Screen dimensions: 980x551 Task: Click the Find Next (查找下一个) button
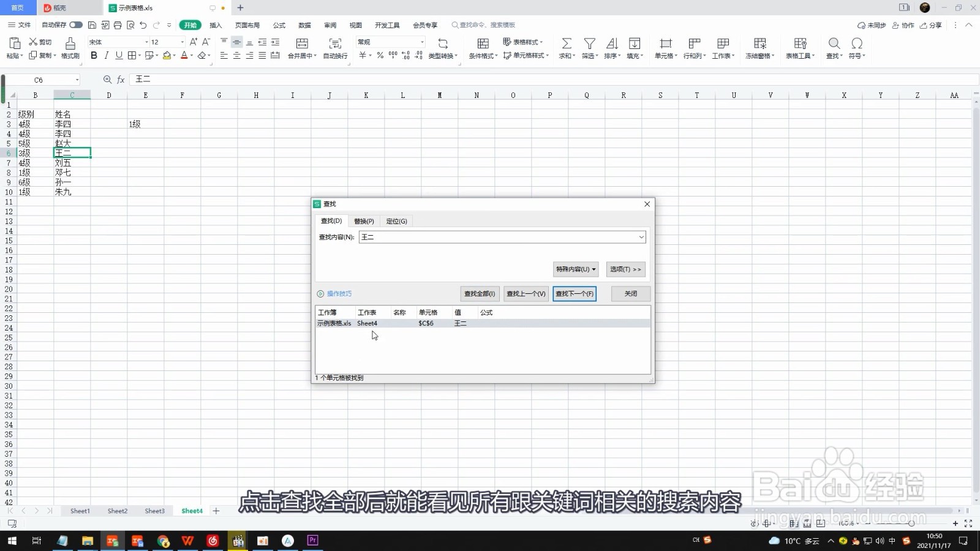pos(575,294)
